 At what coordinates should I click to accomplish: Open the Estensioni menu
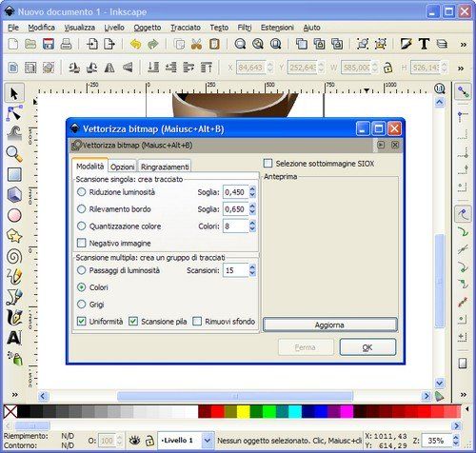click(277, 28)
